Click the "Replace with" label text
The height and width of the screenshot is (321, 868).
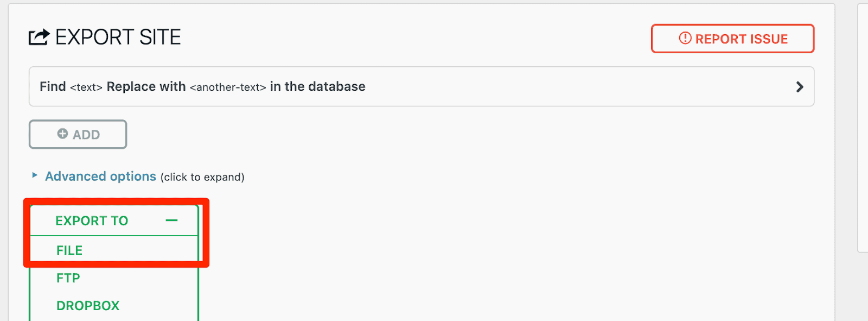[x=146, y=87]
